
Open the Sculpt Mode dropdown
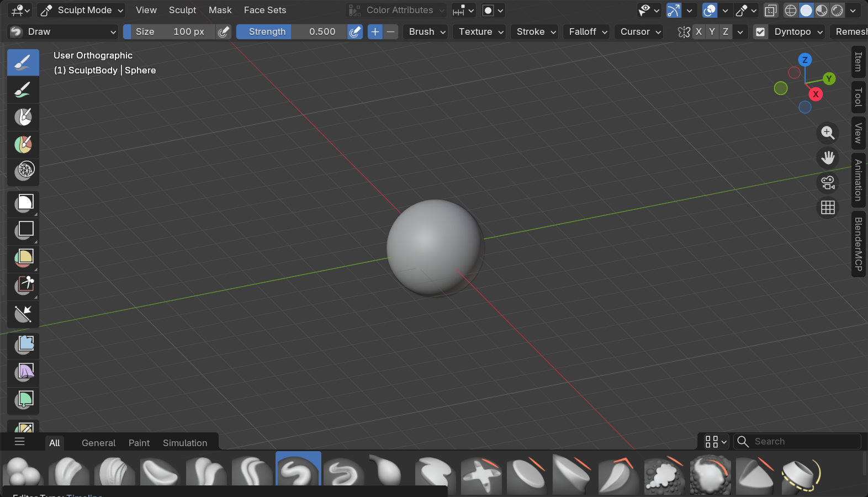click(x=82, y=10)
